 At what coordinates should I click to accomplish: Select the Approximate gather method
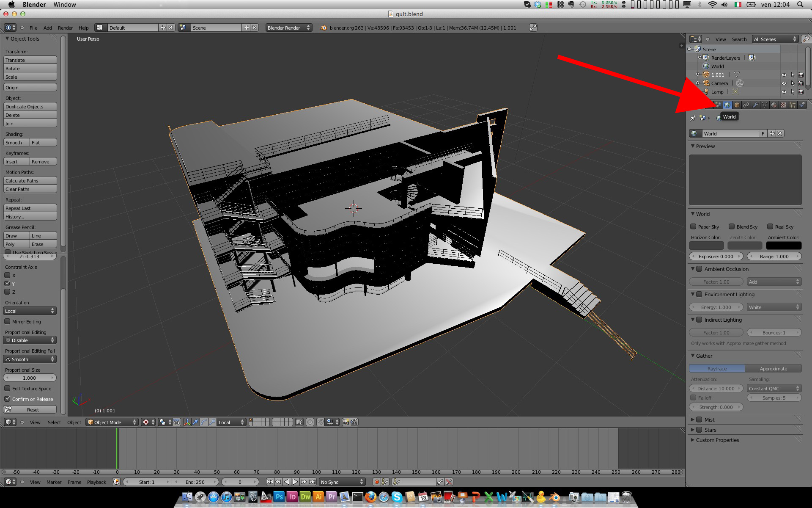[x=773, y=369]
